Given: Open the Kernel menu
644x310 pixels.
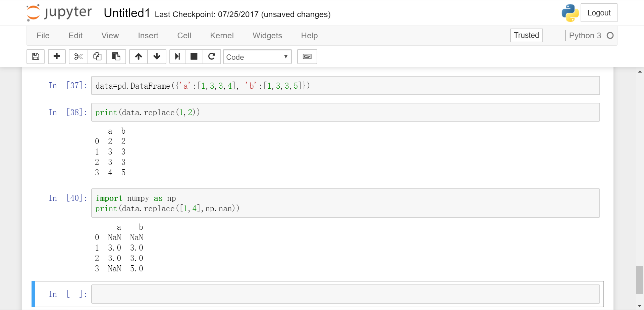Looking at the screenshot, I should (x=222, y=36).
